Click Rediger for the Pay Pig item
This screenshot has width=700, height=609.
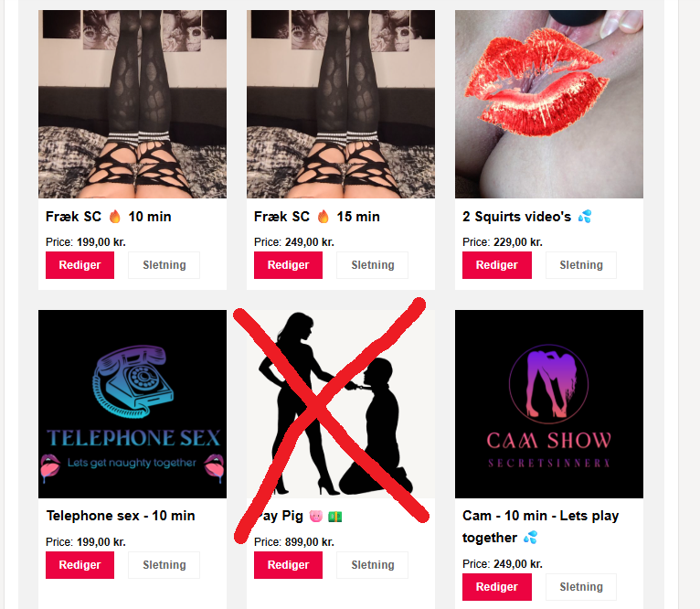point(289,565)
